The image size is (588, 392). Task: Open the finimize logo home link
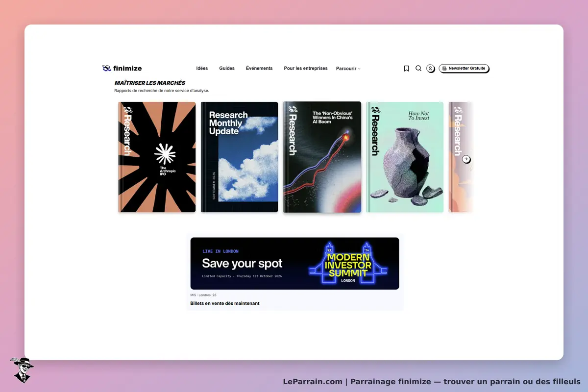tap(122, 68)
